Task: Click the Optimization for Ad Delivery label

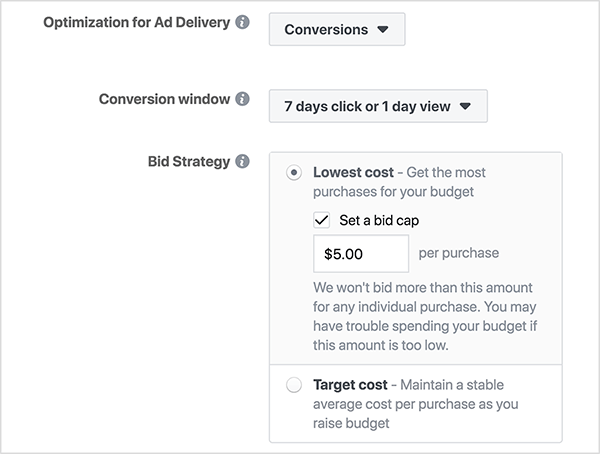Action: [136, 23]
